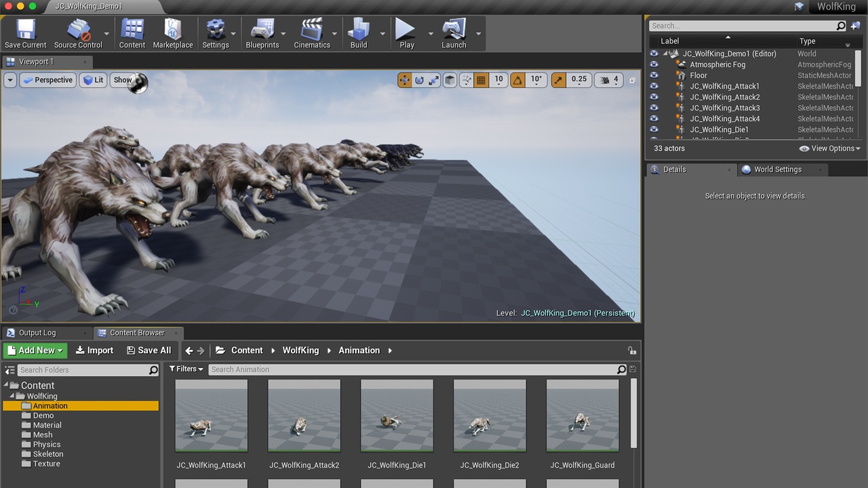This screenshot has width=868, height=488.
Task: Open the scale snap 0.25 dropdown
Action: coord(579,80)
